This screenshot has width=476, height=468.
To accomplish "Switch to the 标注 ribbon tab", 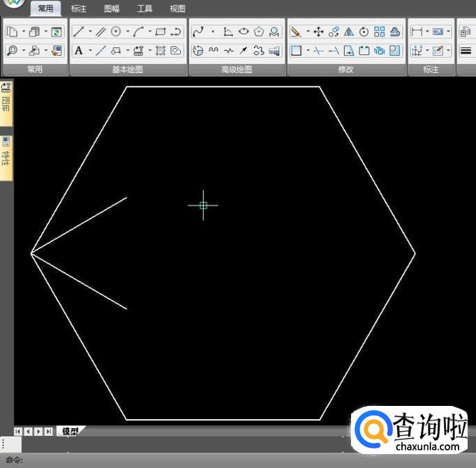I will coord(79,9).
